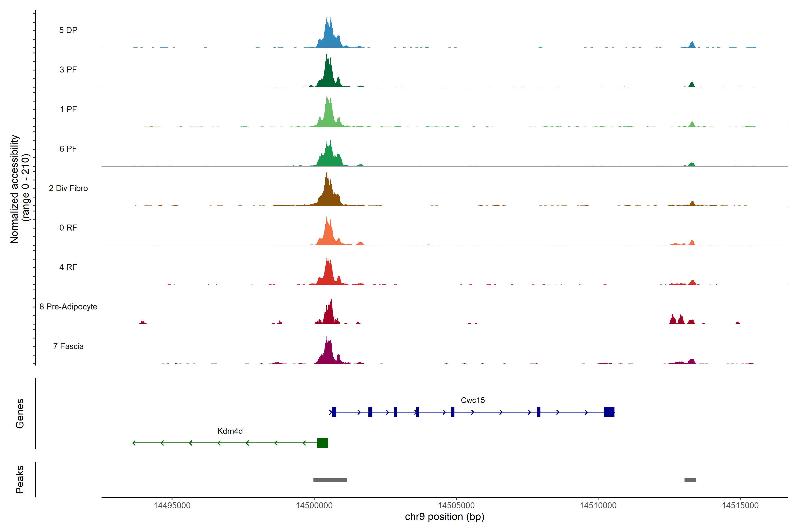Click the chr9 position axis title
The height and width of the screenshot is (532, 798).
point(444,517)
